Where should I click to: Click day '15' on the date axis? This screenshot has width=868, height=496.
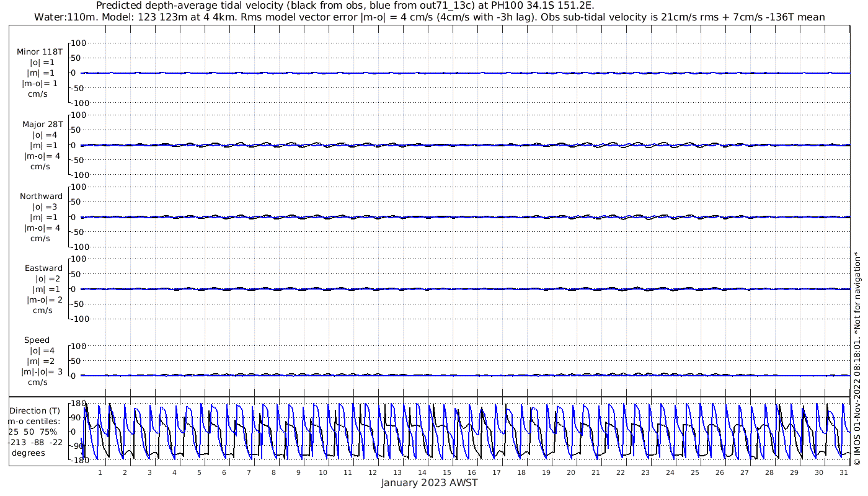coord(447,472)
